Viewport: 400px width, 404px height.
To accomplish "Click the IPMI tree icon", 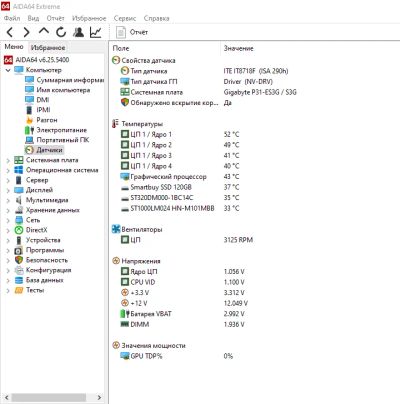I will point(29,110).
